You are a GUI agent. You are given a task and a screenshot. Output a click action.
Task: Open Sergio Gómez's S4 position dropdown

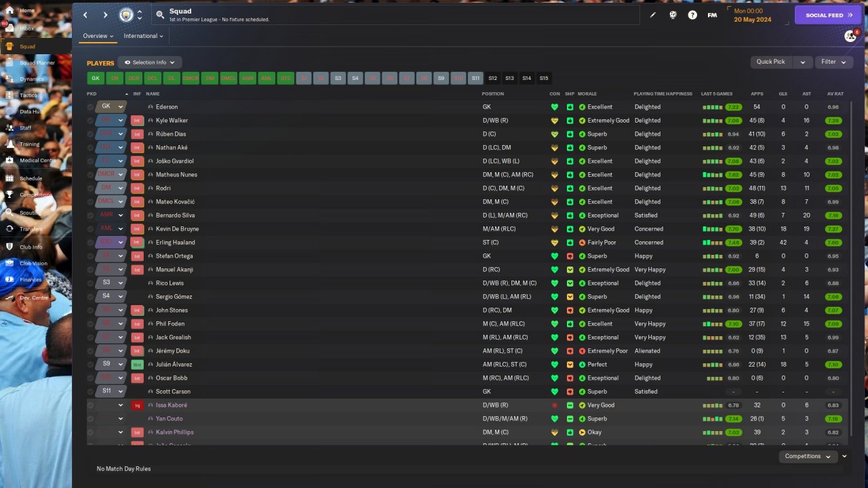click(112, 296)
